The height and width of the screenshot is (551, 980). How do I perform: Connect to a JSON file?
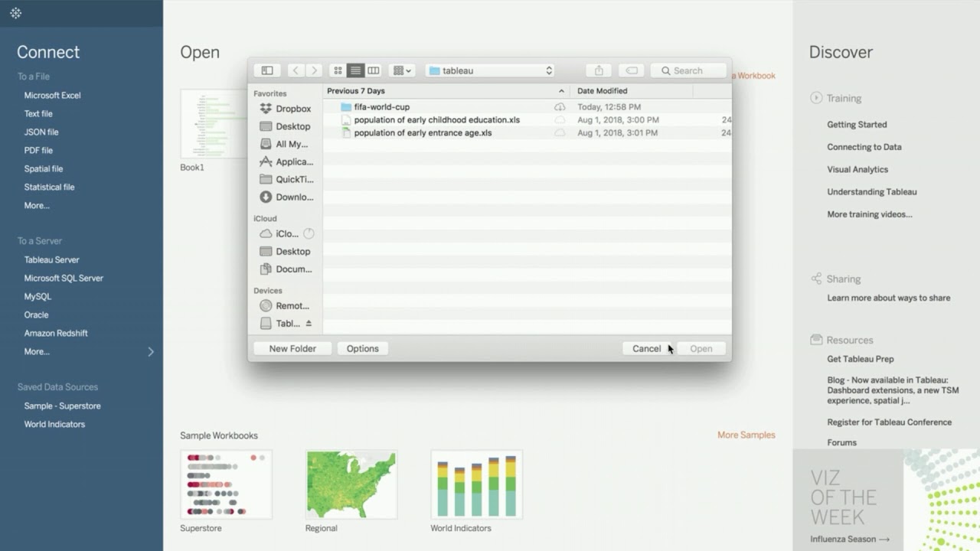point(41,132)
